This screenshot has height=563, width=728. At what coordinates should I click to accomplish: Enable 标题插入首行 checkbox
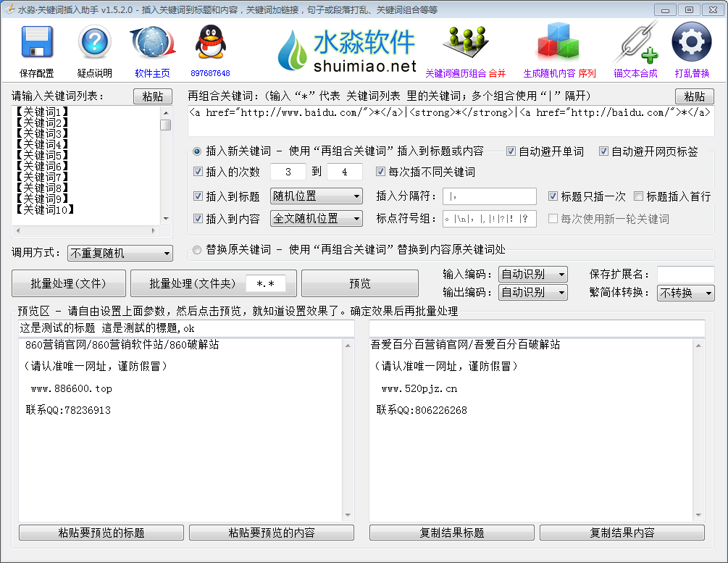click(x=638, y=196)
